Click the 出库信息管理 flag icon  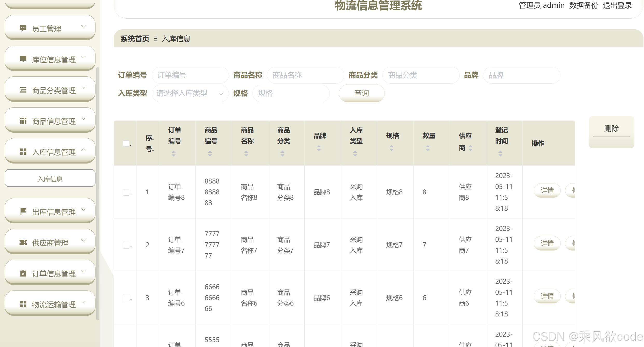23,211
